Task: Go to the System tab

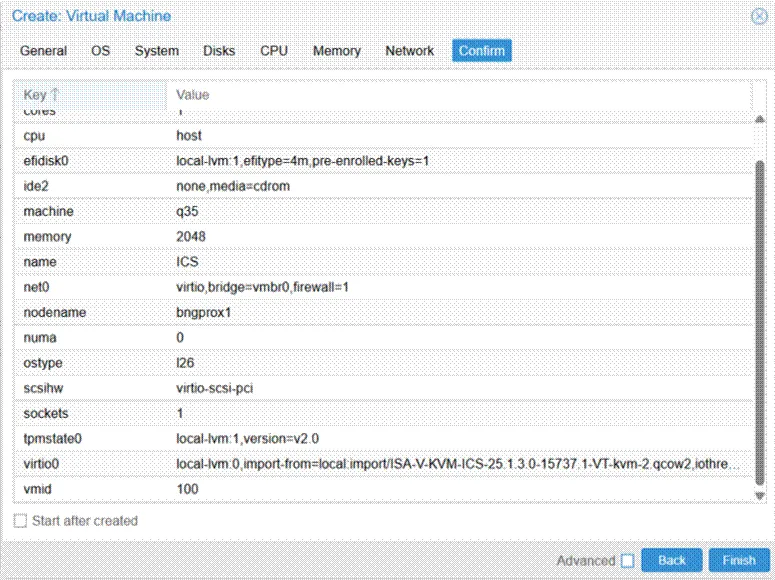Action: click(x=157, y=51)
